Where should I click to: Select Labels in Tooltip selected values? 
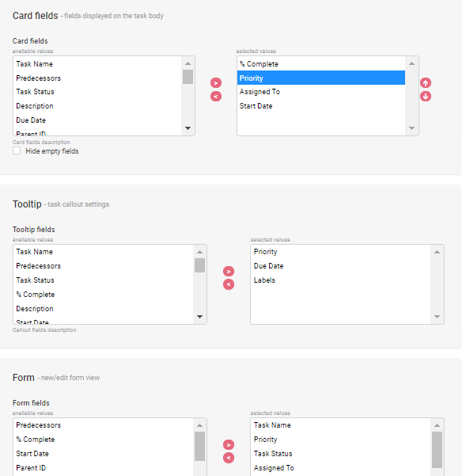[340, 280]
